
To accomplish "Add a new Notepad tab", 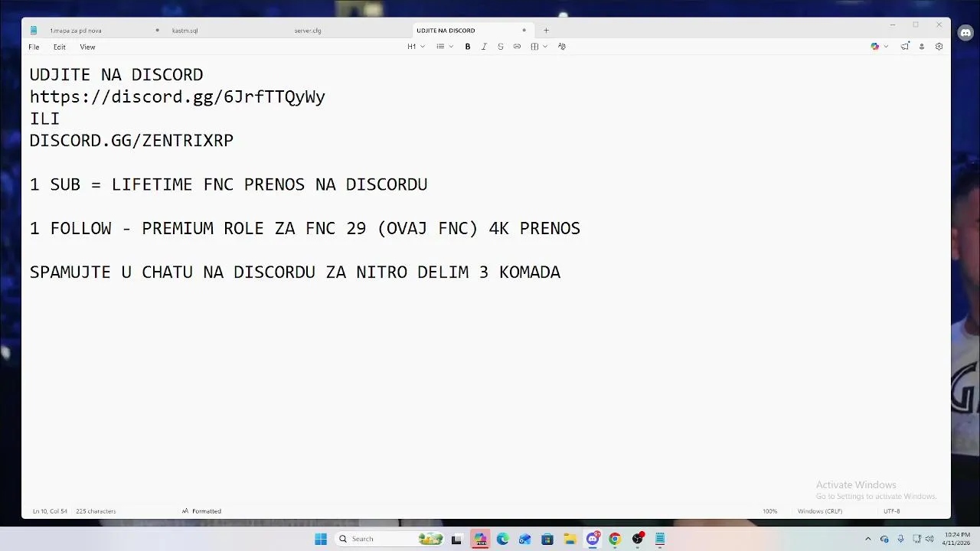I will coord(546,31).
